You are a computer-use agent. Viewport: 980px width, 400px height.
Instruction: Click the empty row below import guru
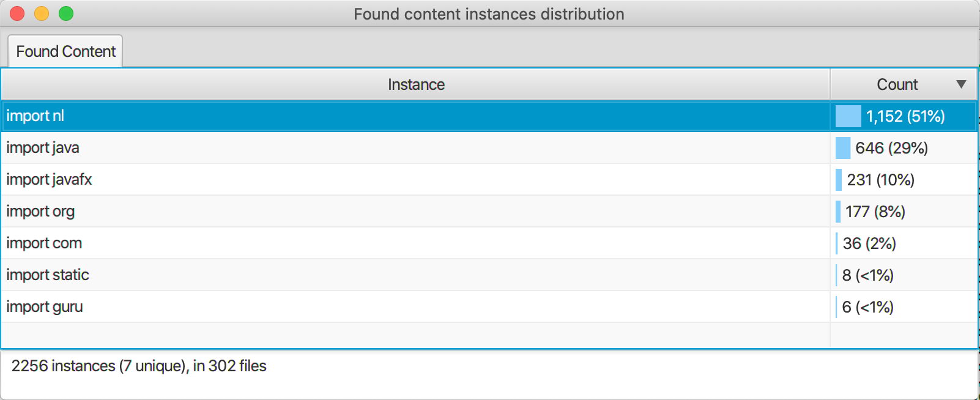pyautogui.click(x=489, y=335)
